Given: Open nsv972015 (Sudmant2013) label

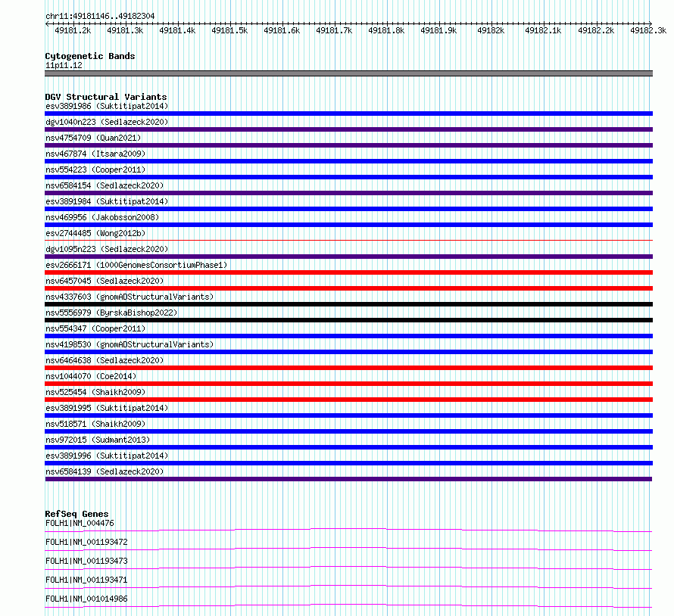Looking at the screenshot, I should pyautogui.click(x=98, y=440).
